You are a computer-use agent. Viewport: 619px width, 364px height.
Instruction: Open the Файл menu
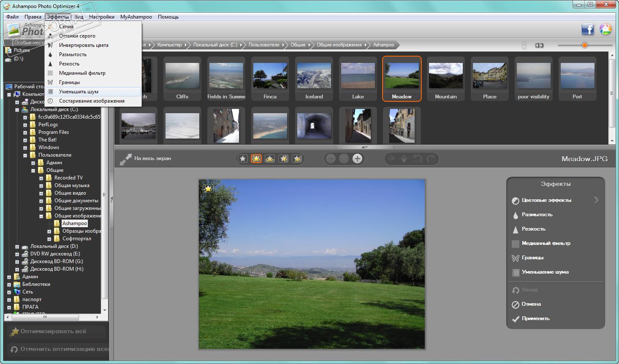(13, 17)
